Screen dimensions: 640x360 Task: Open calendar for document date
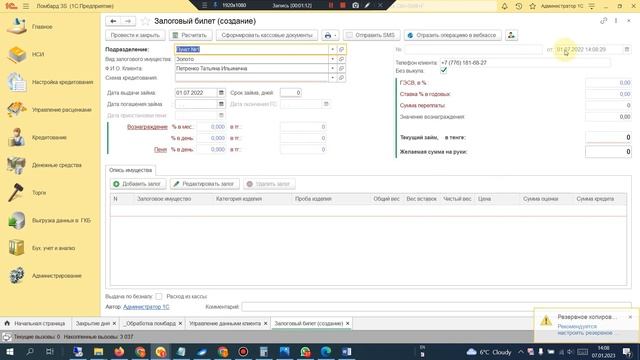coord(627,49)
